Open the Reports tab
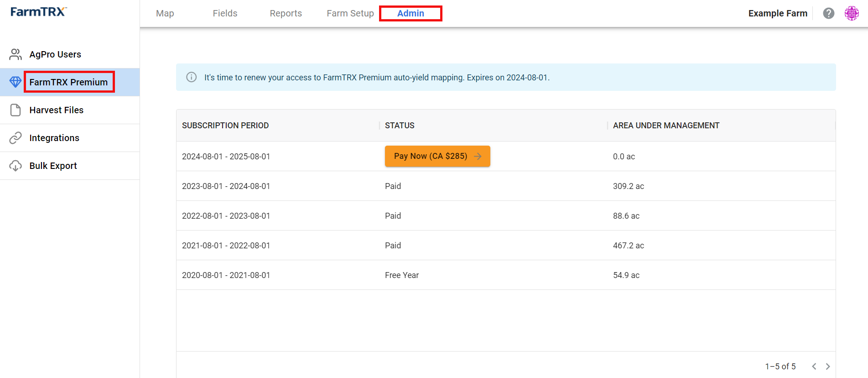 [286, 13]
